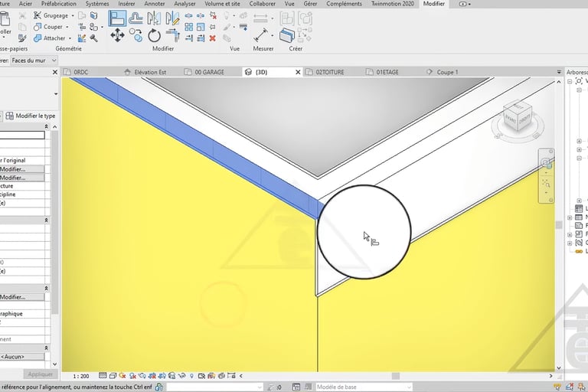Open the Annoter ribbon tab
This screenshot has width=588, height=392.
pos(155,4)
